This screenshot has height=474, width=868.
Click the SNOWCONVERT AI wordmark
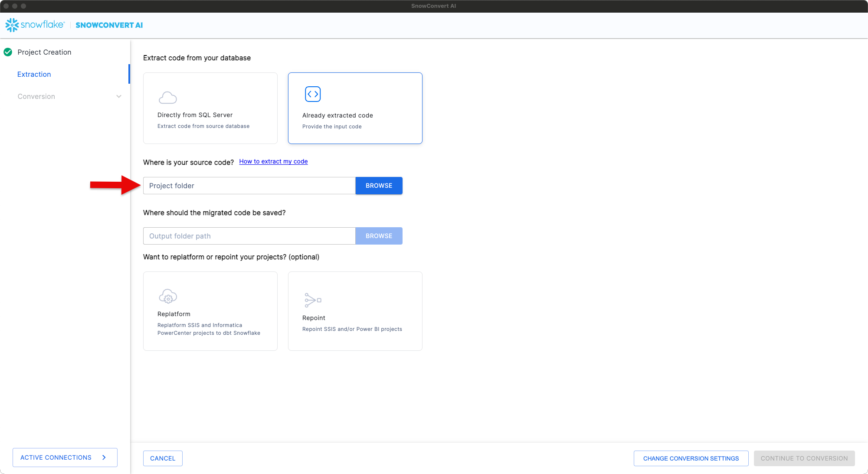coord(109,25)
